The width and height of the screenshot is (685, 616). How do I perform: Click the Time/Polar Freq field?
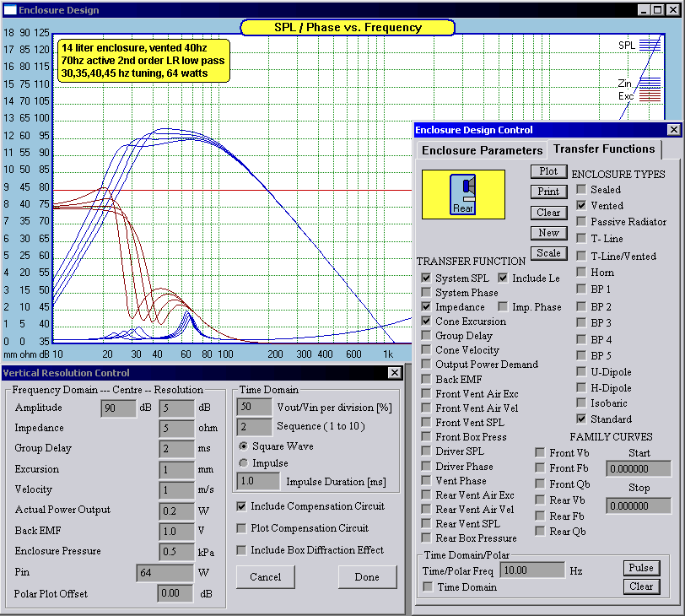532,570
